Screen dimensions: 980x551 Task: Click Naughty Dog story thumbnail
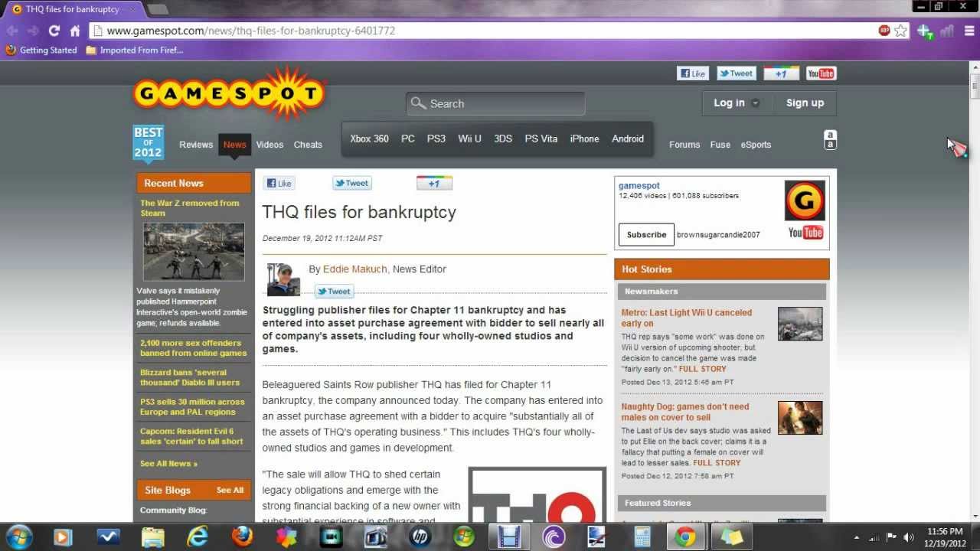pos(800,418)
